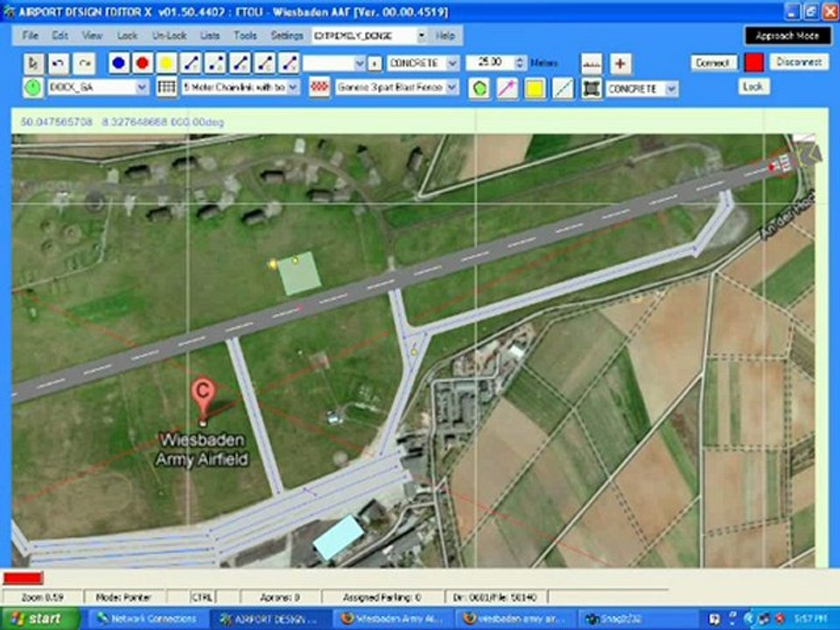Click the cyan hangar building on map
Image resolution: width=840 pixels, height=630 pixels.
tap(338, 537)
